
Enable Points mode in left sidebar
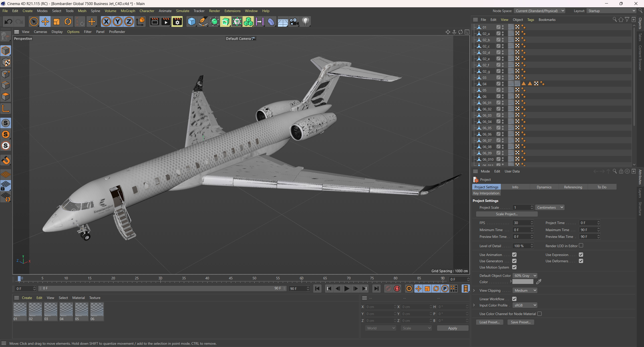(6, 74)
